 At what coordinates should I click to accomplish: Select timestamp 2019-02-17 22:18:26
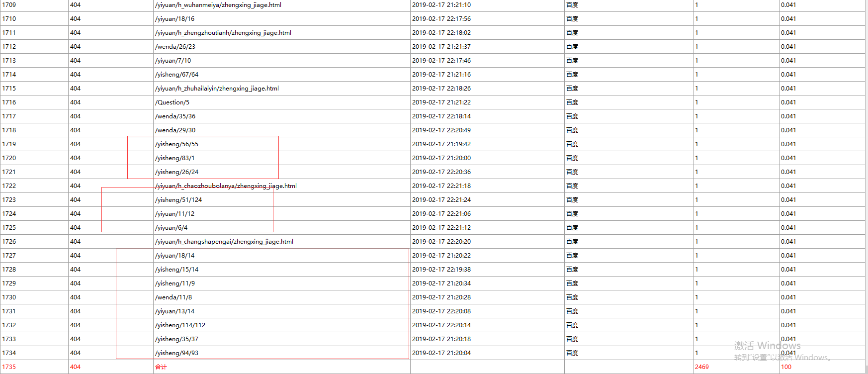pyautogui.click(x=441, y=89)
